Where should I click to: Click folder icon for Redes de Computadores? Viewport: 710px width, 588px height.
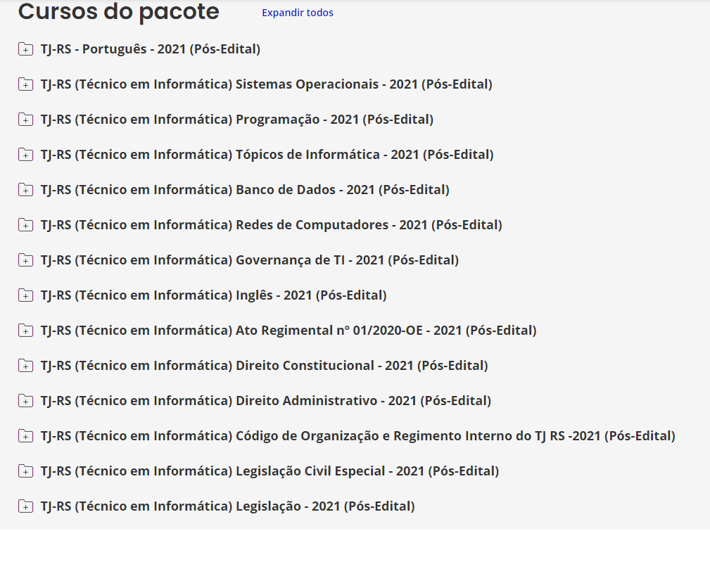click(25, 225)
